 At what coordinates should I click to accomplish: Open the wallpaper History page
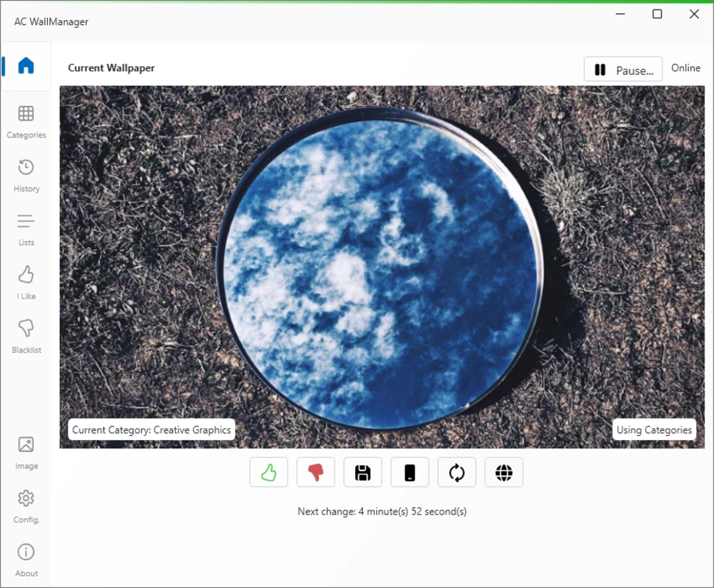[x=26, y=176]
